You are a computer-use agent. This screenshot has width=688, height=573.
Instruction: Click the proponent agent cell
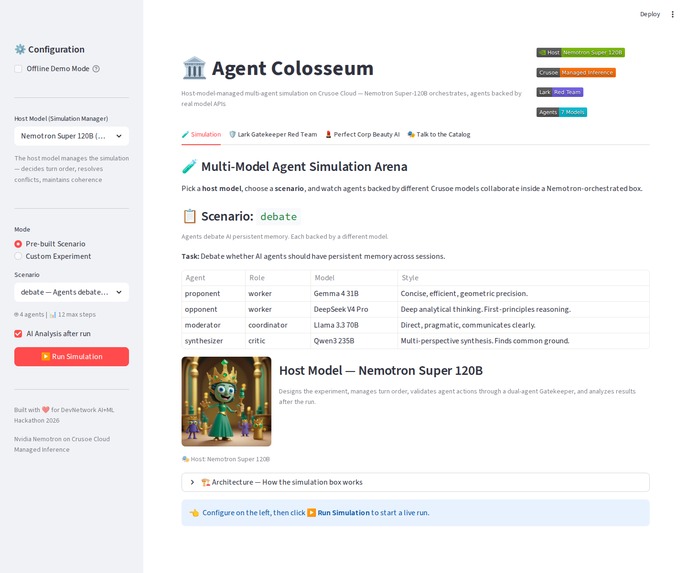[x=214, y=294]
